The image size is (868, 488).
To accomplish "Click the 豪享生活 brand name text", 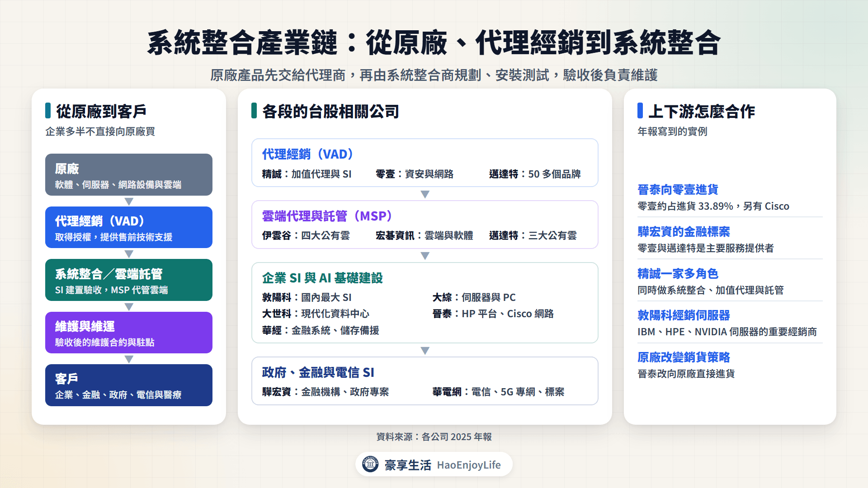I will [408, 465].
